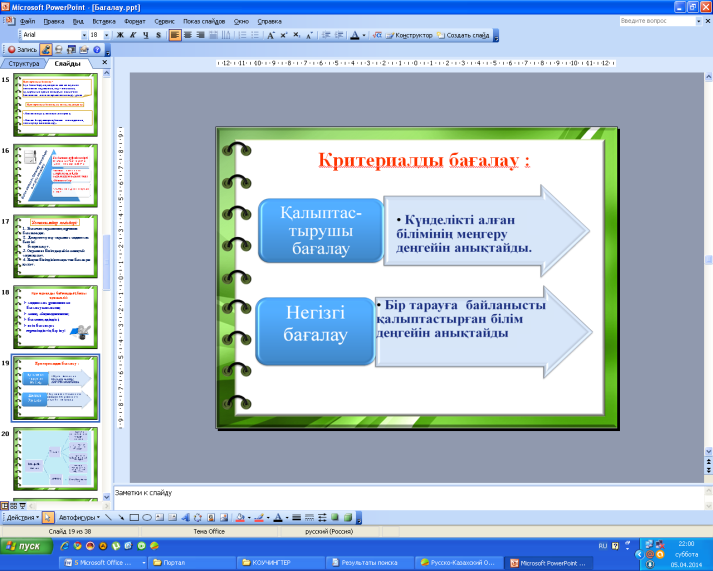
Task: Insert a WordArt object
Action: tap(185, 517)
